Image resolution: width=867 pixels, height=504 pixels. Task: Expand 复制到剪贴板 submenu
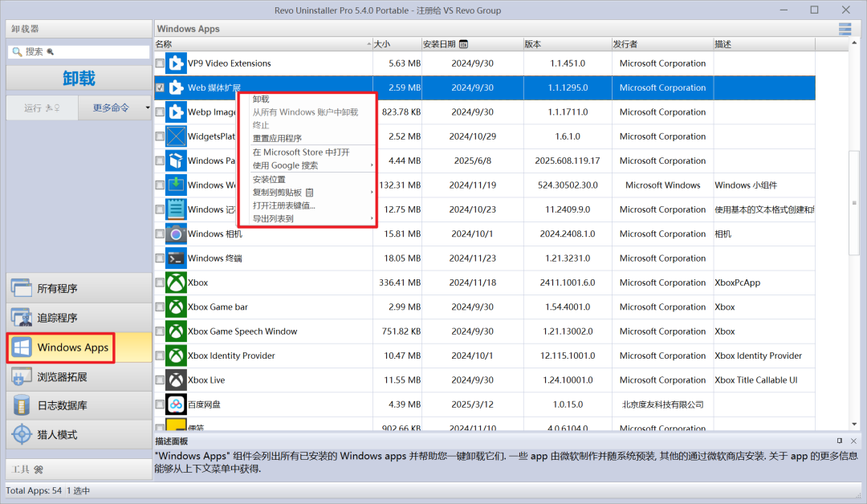(x=372, y=193)
